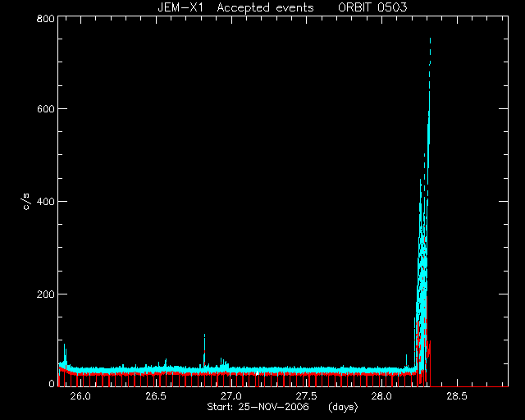Image resolution: width=525 pixels, height=420 pixels.
Task: Click the y-axis label '600'
Action: (x=46, y=109)
